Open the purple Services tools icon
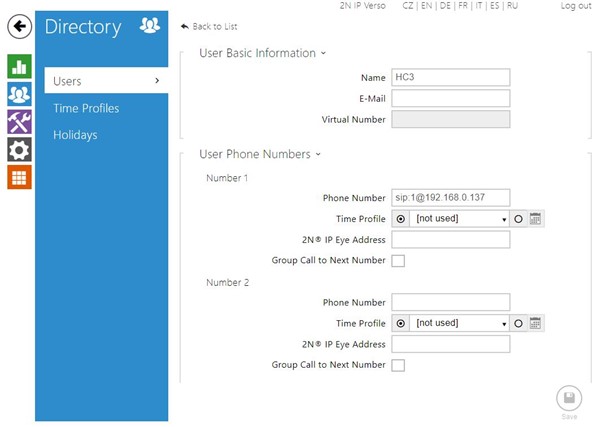Image resolution: width=602 pixels, height=427 pixels. point(19,122)
